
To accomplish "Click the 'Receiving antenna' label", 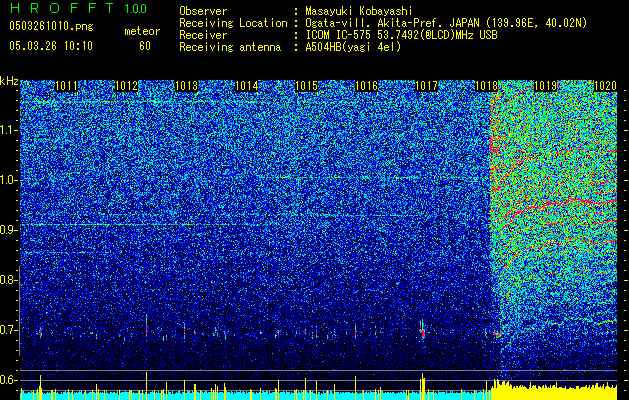I will 230,47.
